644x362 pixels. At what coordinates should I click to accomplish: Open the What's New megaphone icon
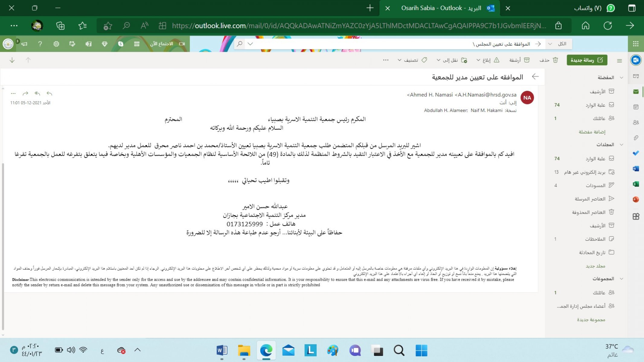point(24,44)
